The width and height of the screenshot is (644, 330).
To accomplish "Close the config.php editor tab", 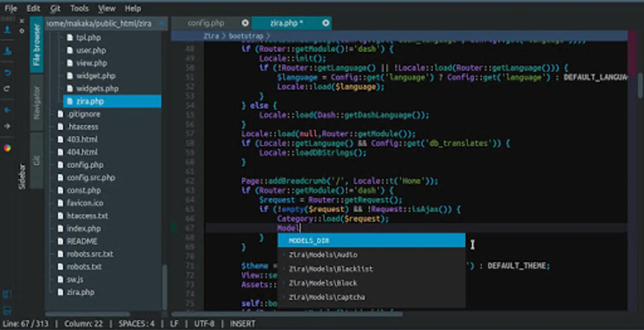I will pyautogui.click(x=245, y=23).
